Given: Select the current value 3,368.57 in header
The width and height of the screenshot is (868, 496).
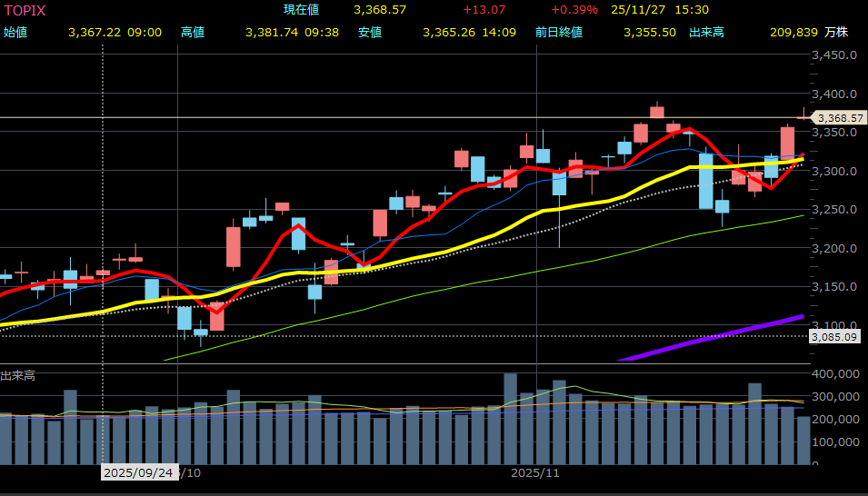Looking at the screenshot, I should coord(379,10).
